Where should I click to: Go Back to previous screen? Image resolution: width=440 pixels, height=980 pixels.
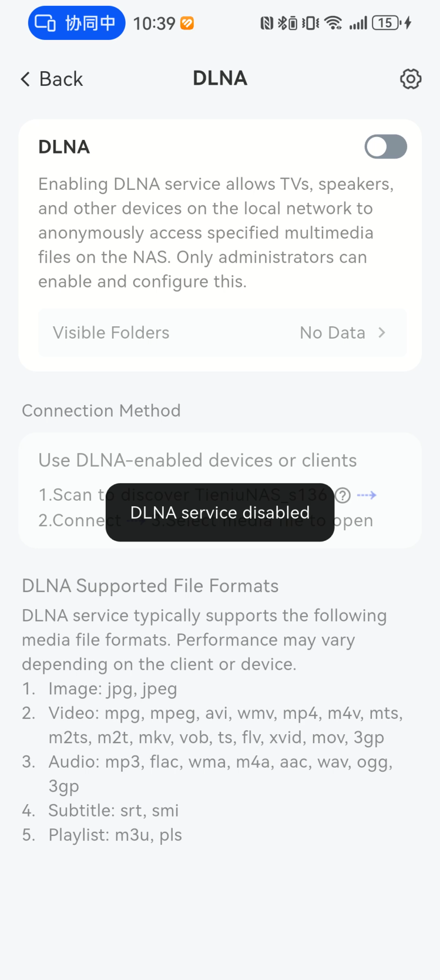(x=52, y=79)
